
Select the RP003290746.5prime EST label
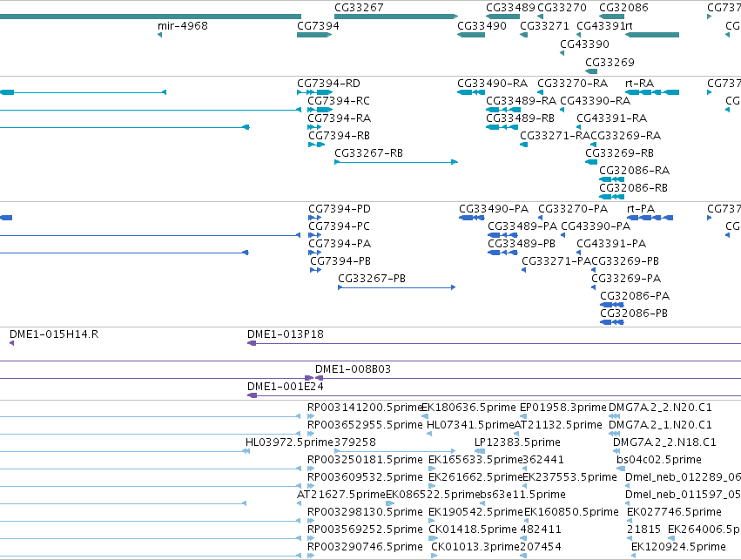pos(365,547)
